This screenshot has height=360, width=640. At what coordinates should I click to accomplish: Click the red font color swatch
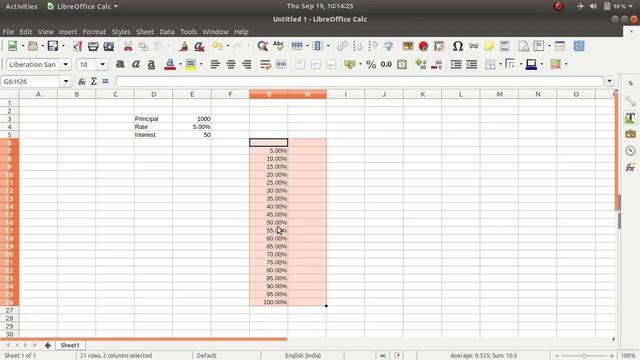tap(170, 64)
